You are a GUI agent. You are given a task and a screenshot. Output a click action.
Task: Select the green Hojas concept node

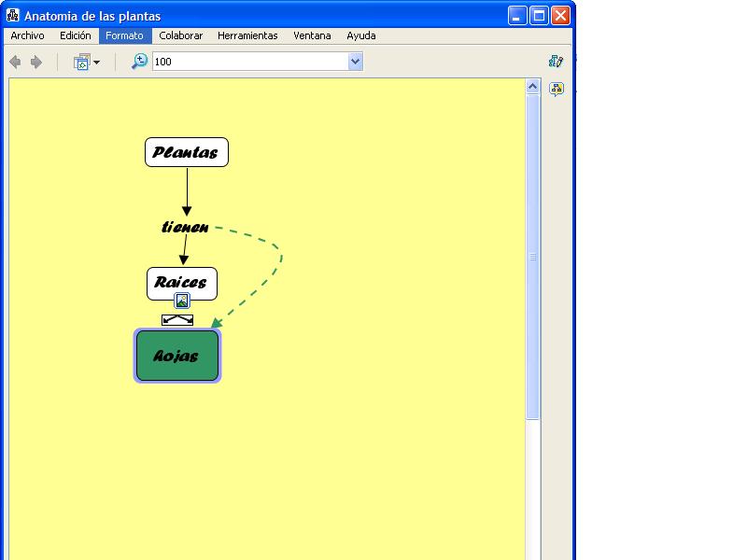[177, 356]
